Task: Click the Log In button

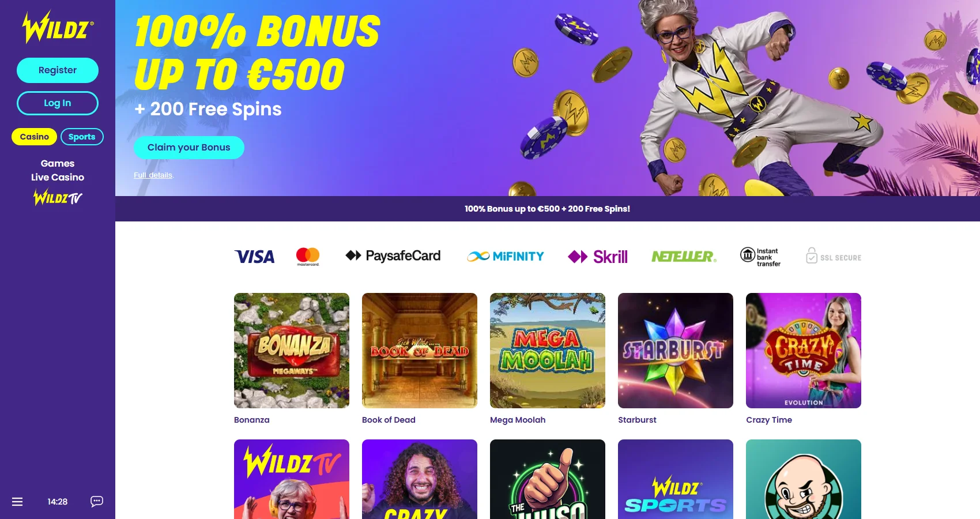Action: pos(58,103)
